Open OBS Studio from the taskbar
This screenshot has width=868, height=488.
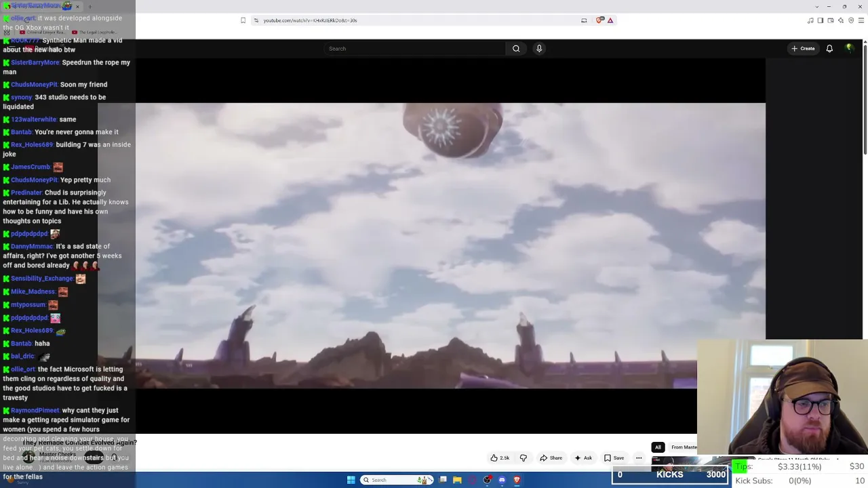(487, 480)
